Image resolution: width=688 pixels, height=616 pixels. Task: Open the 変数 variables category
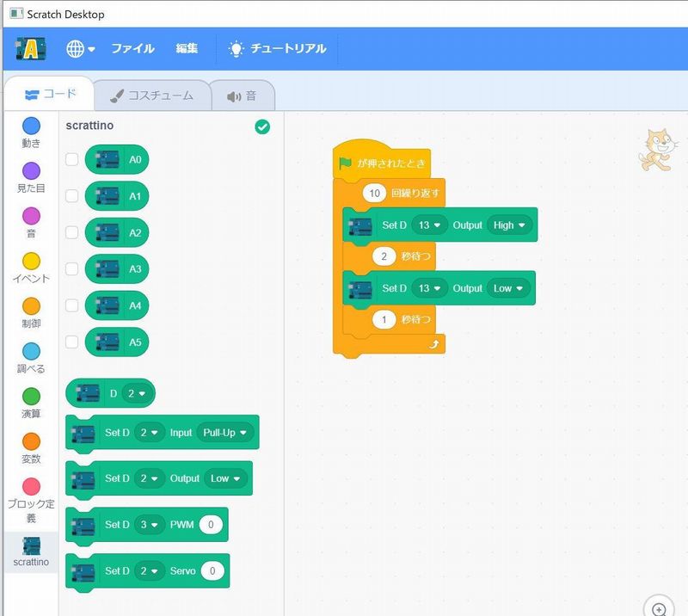point(31,442)
